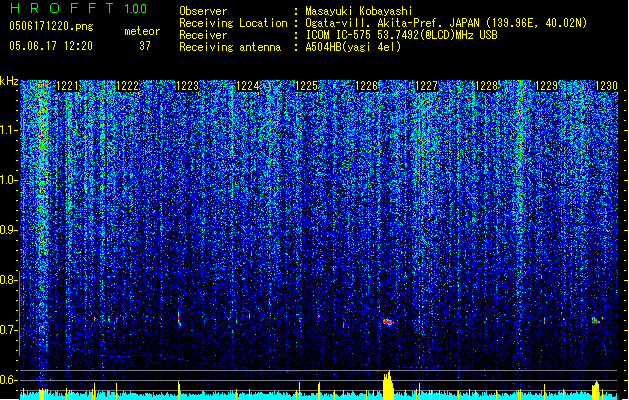Click the 'Receiving antenna' field label

coord(230,47)
